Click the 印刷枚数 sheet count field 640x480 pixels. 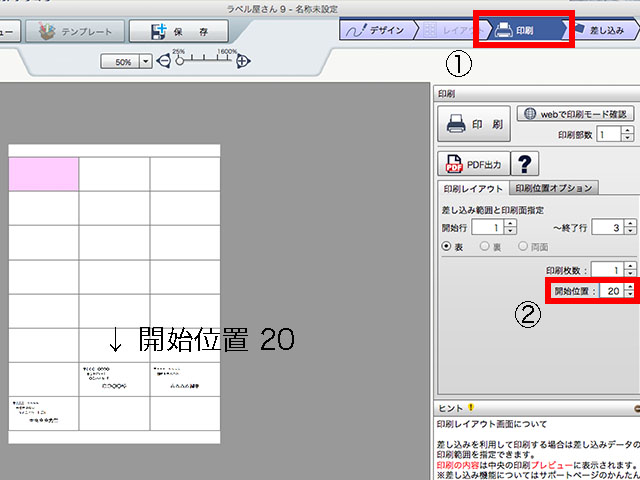pyautogui.click(x=607, y=270)
